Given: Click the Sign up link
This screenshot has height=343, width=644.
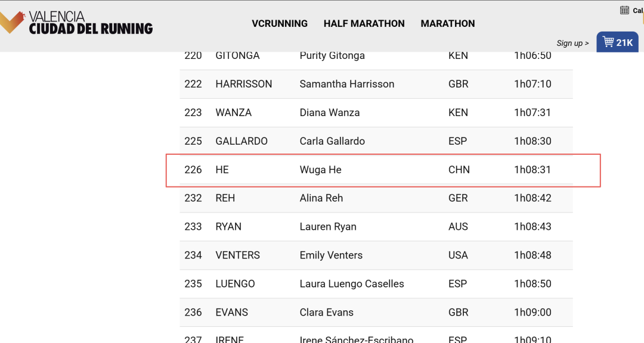Looking at the screenshot, I should click(x=572, y=43).
